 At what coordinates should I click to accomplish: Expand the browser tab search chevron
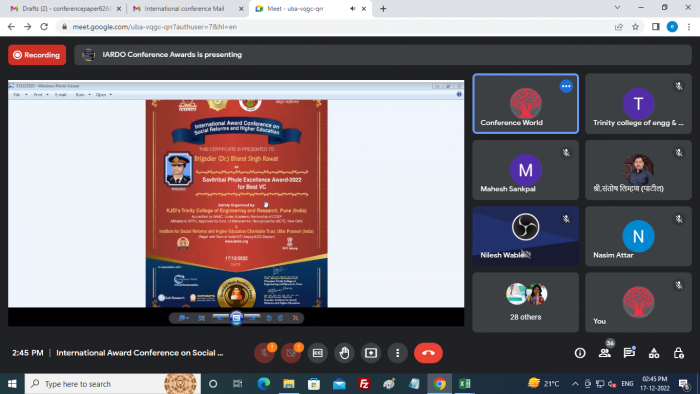pyautogui.click(x=617, y=8)
